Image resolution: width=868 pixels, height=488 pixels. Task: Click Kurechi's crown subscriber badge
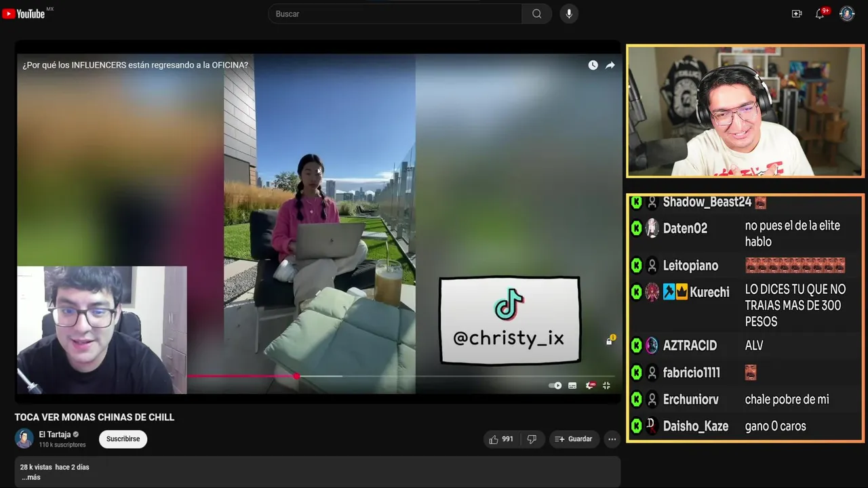click(682, 292)
